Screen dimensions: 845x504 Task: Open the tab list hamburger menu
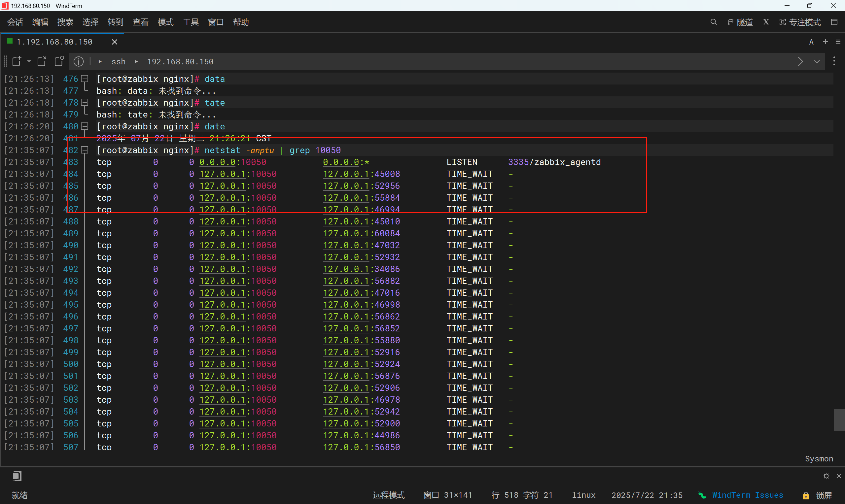pos(838,42)
